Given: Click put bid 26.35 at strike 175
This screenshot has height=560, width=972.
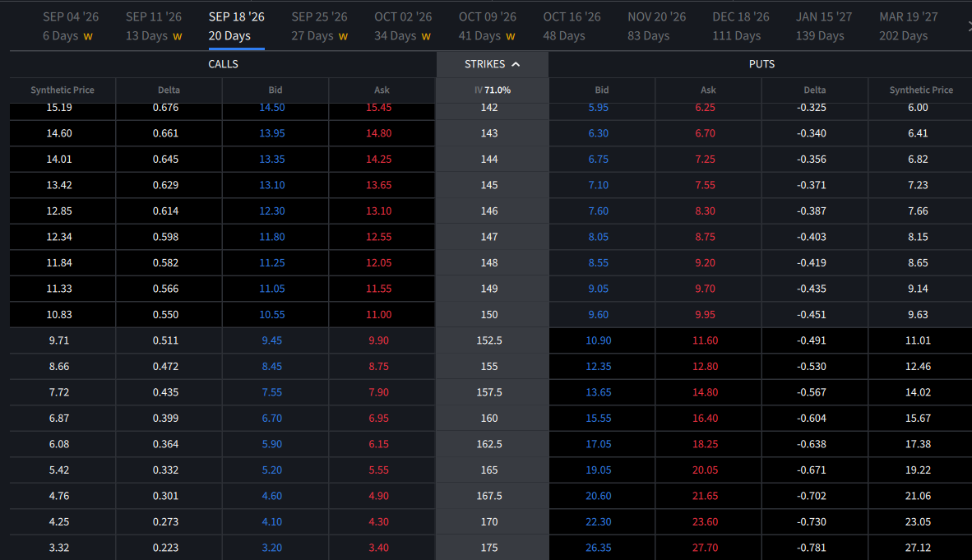Looking at the screenshot, I should 598,548.
